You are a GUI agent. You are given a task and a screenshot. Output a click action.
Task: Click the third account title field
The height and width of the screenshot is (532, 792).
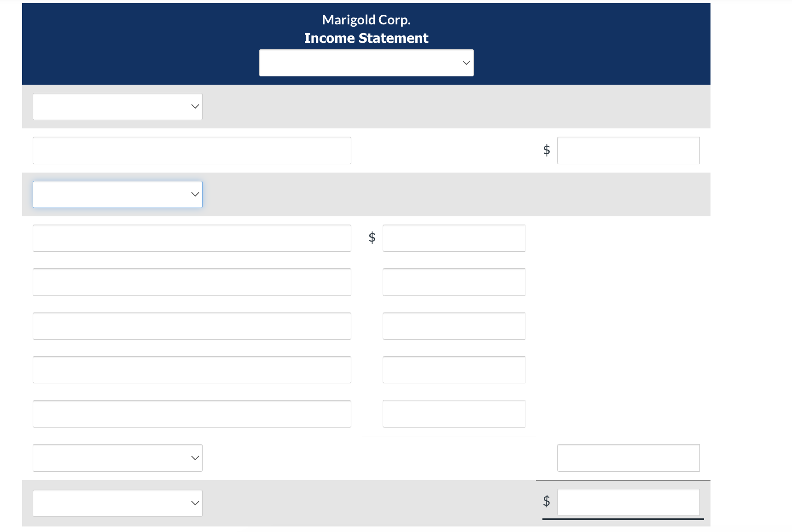[x=192, y=326]
